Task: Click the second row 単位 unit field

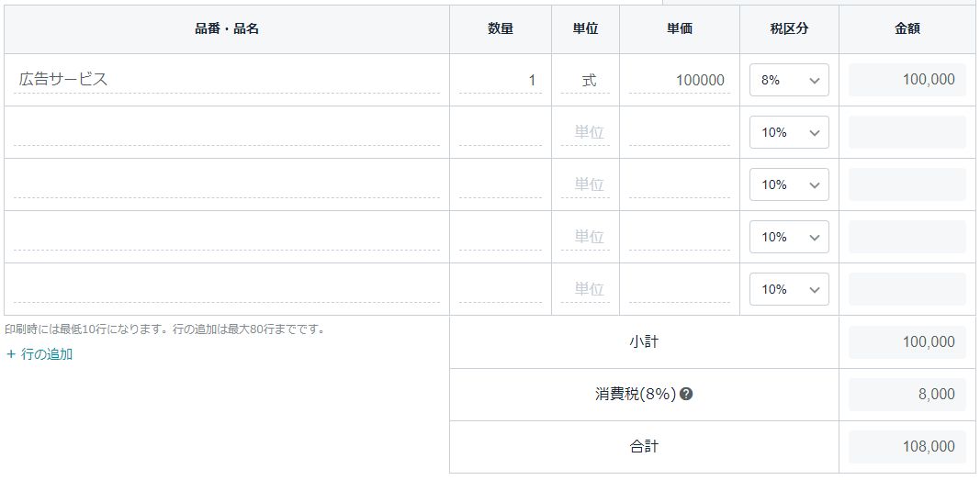Action: point(586,132)
